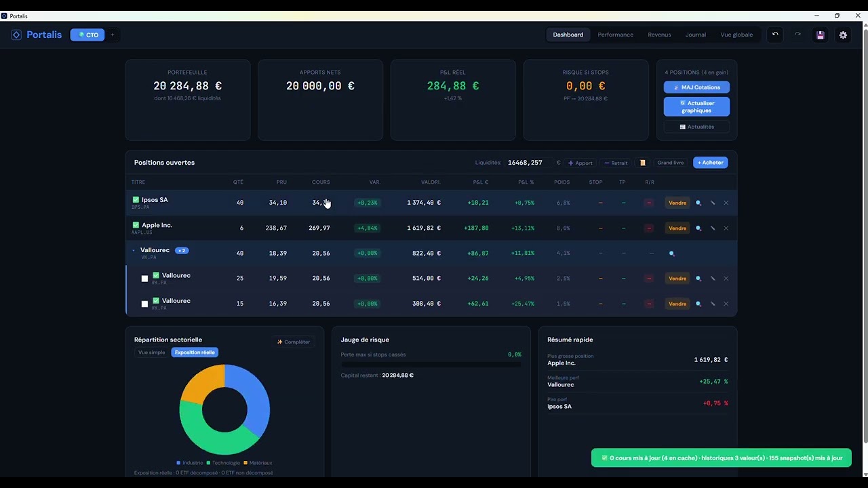This screenshot has height=488, width=868.
Task: Click the R/R indicator for Ipsos SA
Action: 649,203
